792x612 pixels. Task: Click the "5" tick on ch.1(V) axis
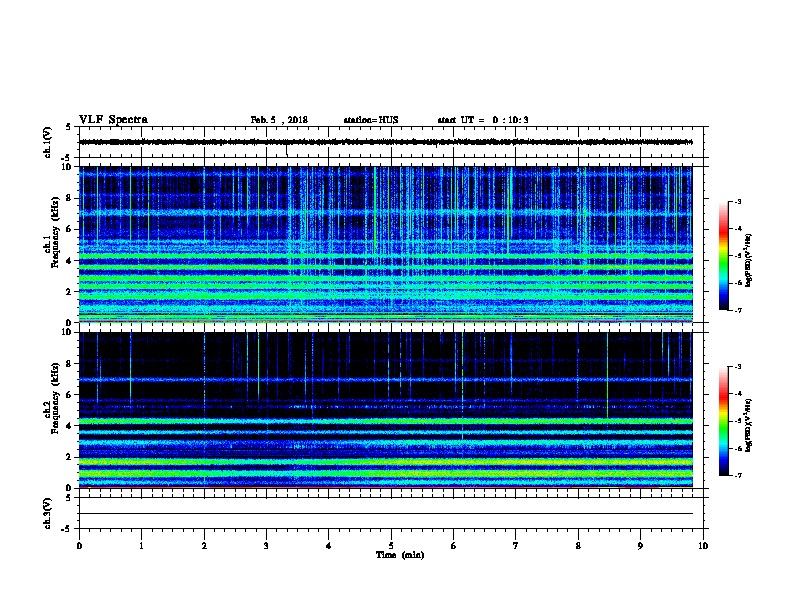pos(69,127)
